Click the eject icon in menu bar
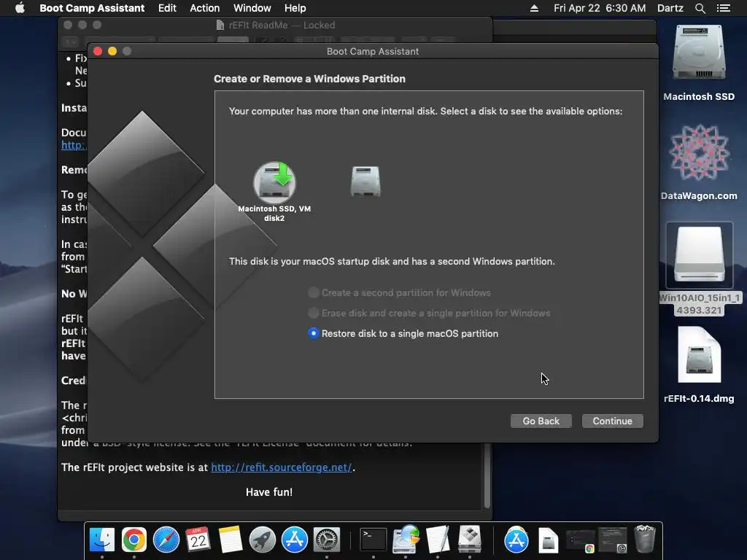The image size is (747, 560). [x=534, y=8]
